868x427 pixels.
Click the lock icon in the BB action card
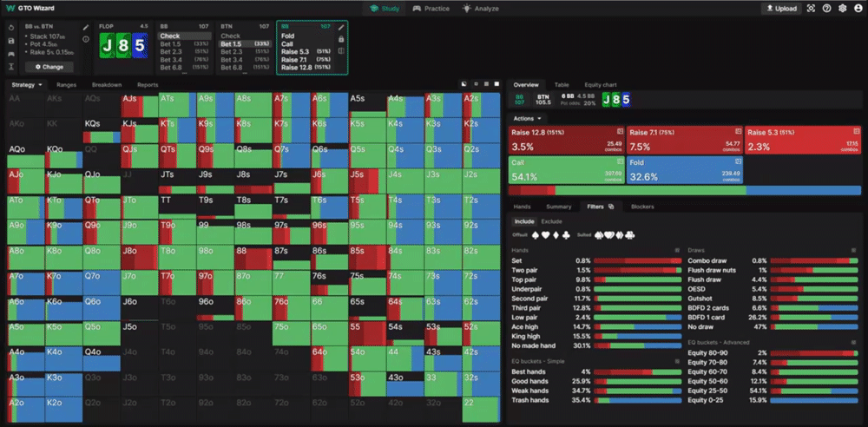[x=341, y=39]
